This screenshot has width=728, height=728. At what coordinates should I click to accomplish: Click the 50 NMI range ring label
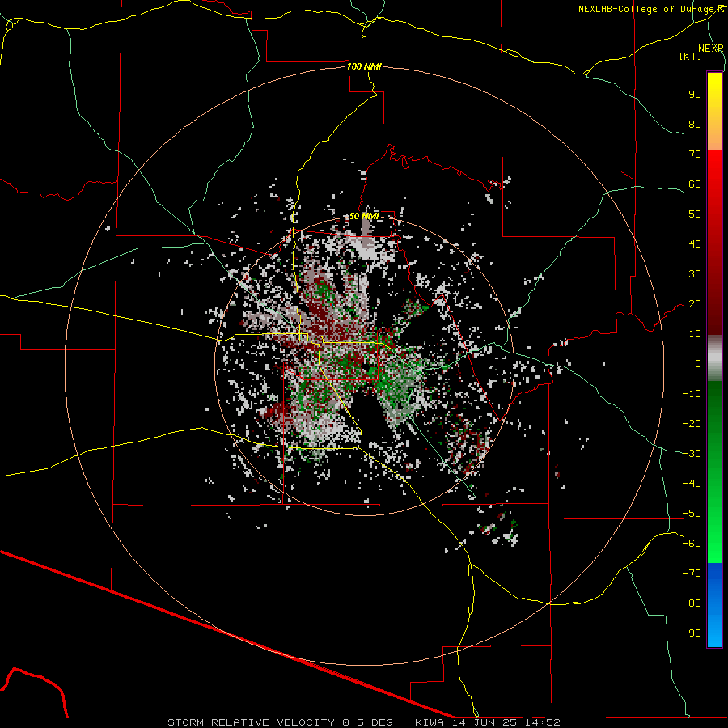[364, 216]
